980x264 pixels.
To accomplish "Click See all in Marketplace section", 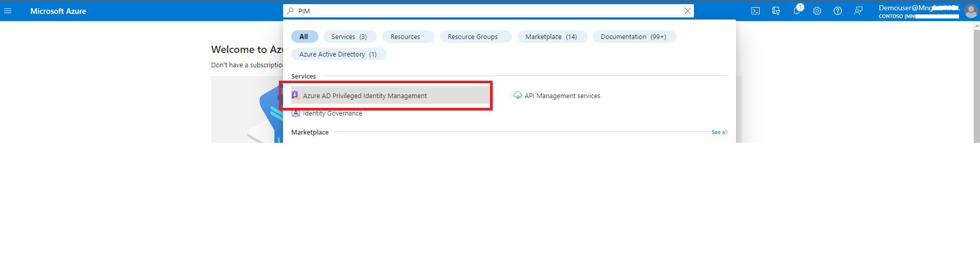I will [719, 132].
